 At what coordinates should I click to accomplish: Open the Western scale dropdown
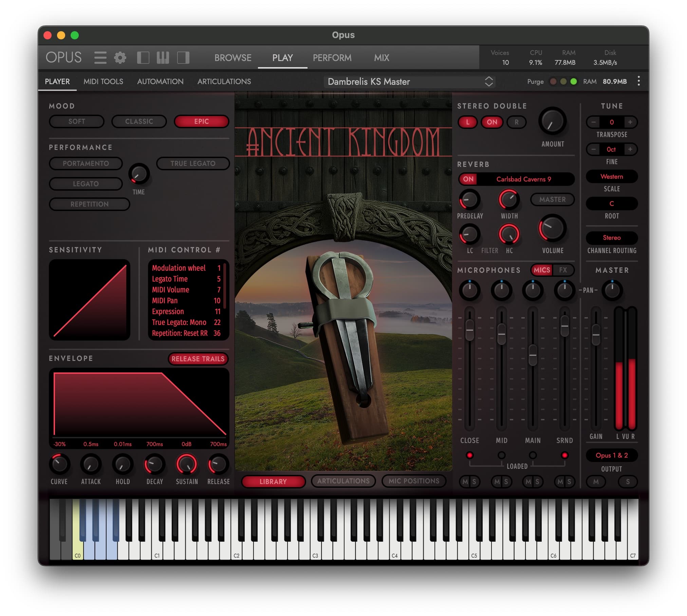tap(612, 176)
